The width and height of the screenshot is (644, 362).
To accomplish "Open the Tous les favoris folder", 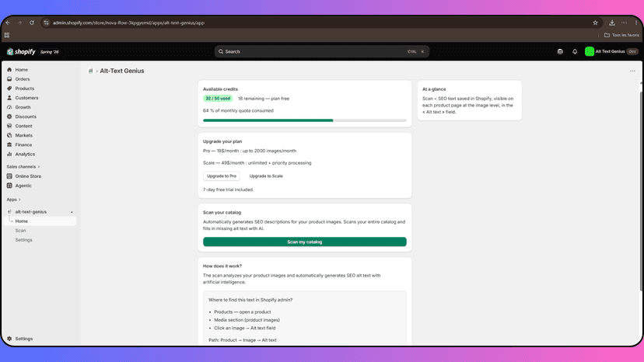I will tap(621, 35).
